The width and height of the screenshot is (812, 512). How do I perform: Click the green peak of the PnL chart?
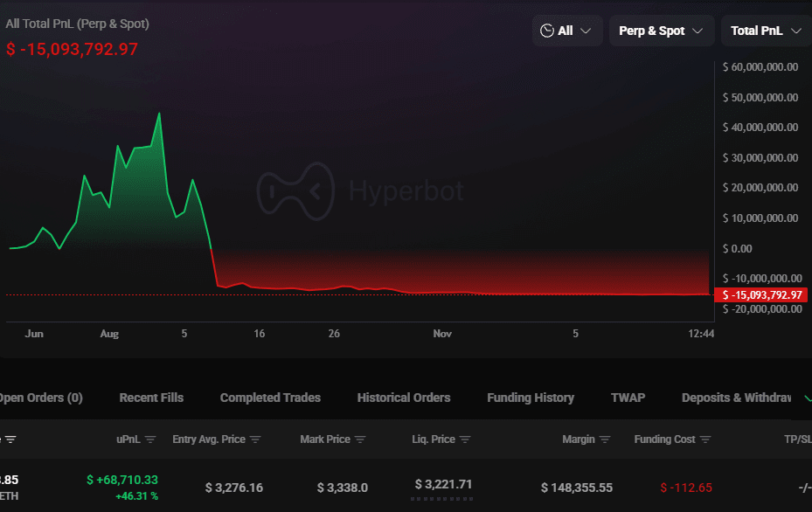click(159, 114)
